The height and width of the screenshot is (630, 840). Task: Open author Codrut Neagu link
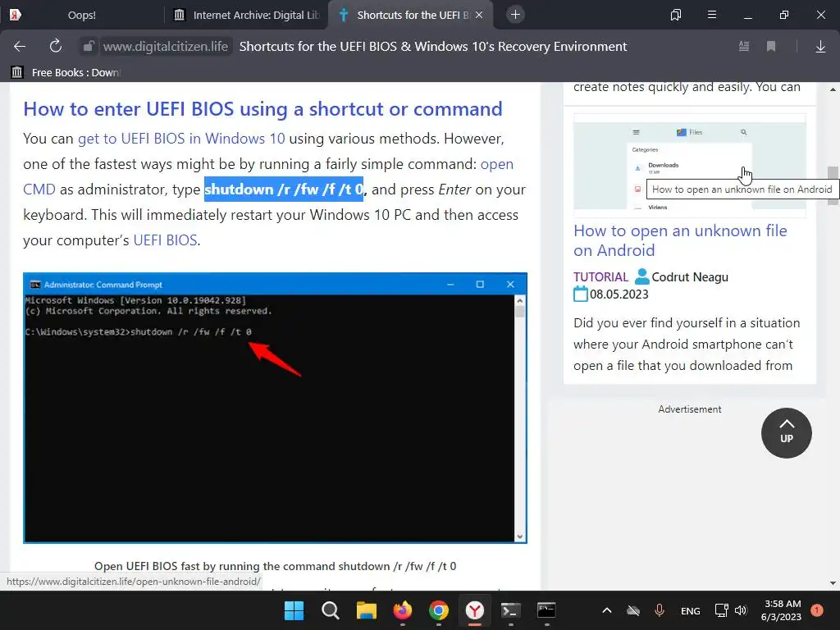coord(689,277)
